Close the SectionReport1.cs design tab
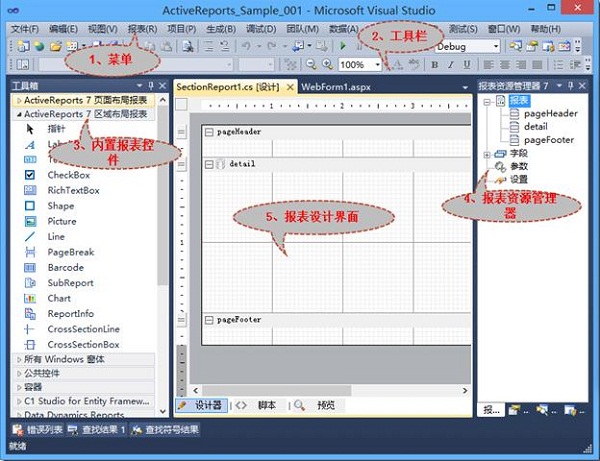 coord(290,87)
